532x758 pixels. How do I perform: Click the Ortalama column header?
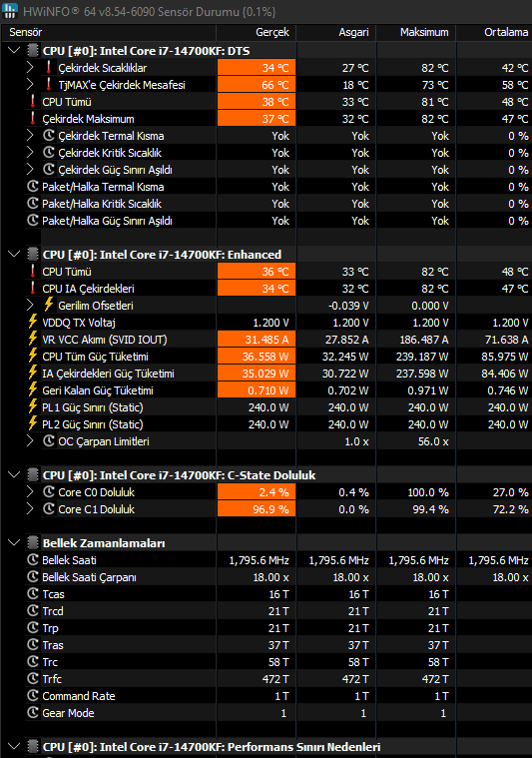(494, 32)
